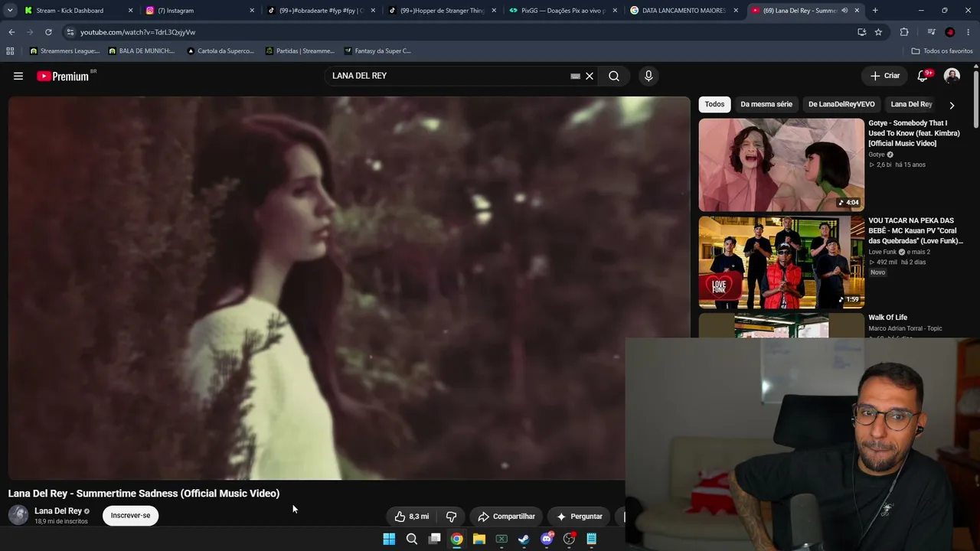The height and width of the screenshot is (551, 980).
Task: Click the Love Funk channel name
Action: (x=882, y=252)
